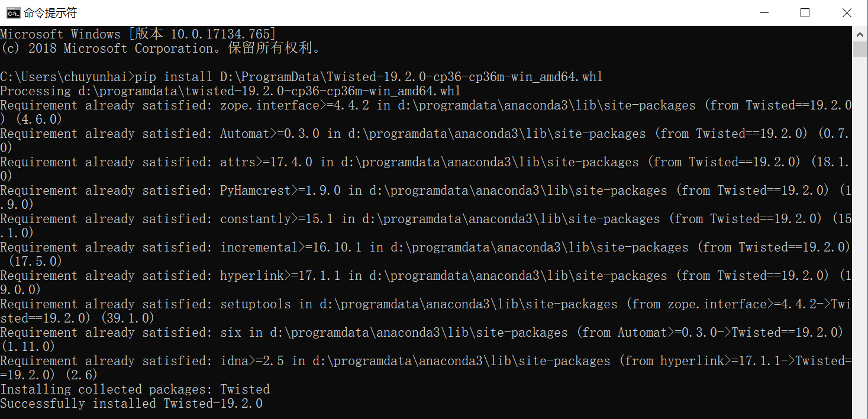868x419 pixels.
Task: Click the 命令提示符 title bar text
Action: 50,13
